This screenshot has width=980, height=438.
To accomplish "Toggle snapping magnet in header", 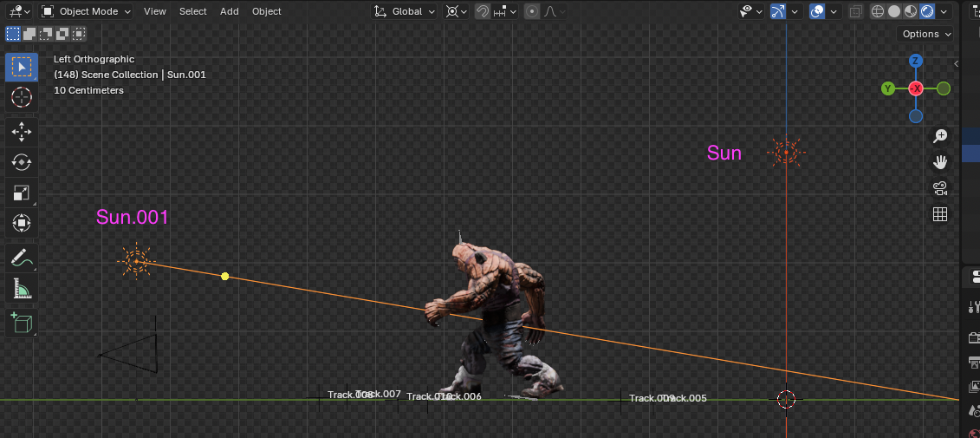I will (x=484, y=11).
